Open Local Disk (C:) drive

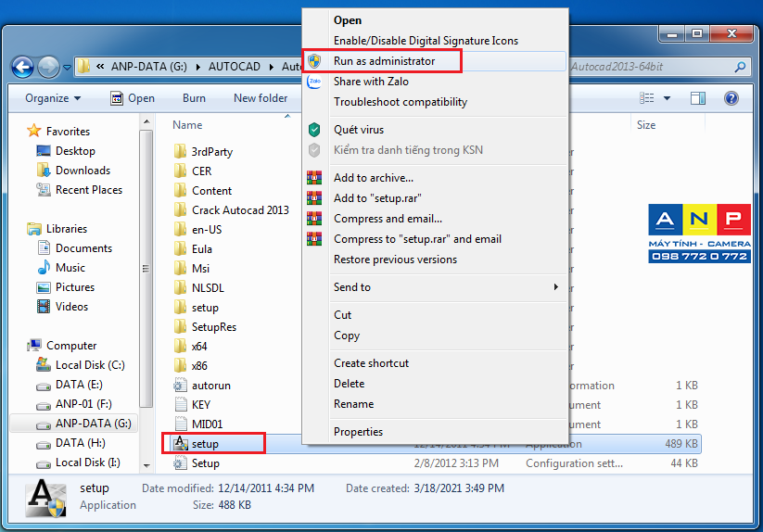(x=81, y=365)
